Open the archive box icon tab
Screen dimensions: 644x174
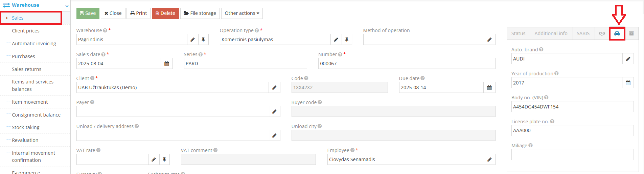(631, 33)
